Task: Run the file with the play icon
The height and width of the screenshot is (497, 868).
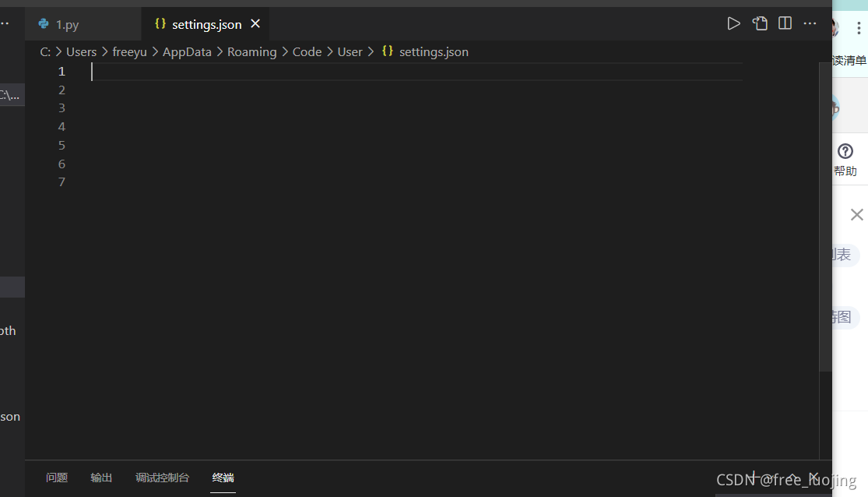Action: (733, 23)
